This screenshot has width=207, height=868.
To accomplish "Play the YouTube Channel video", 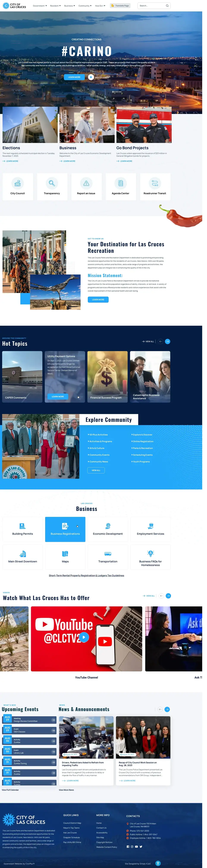I will pyautogui.click(x=84, y=637).
